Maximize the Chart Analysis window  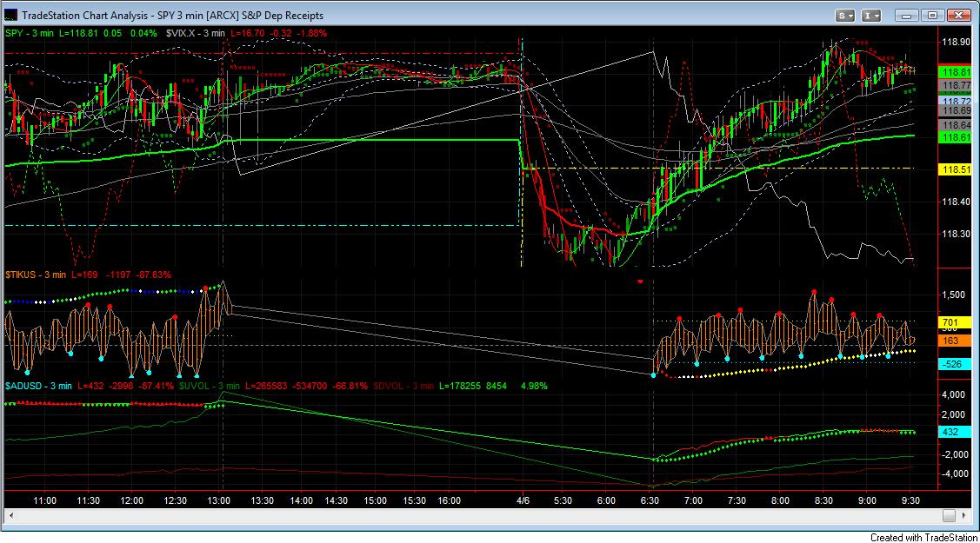932,15
